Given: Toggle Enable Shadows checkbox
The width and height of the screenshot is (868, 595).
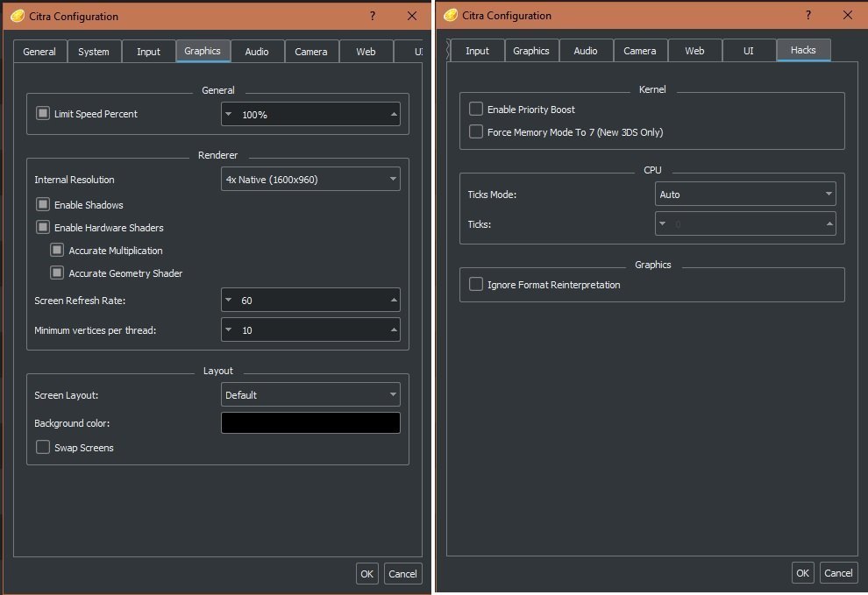Looking at the screenshot, I should click(43, 205).
